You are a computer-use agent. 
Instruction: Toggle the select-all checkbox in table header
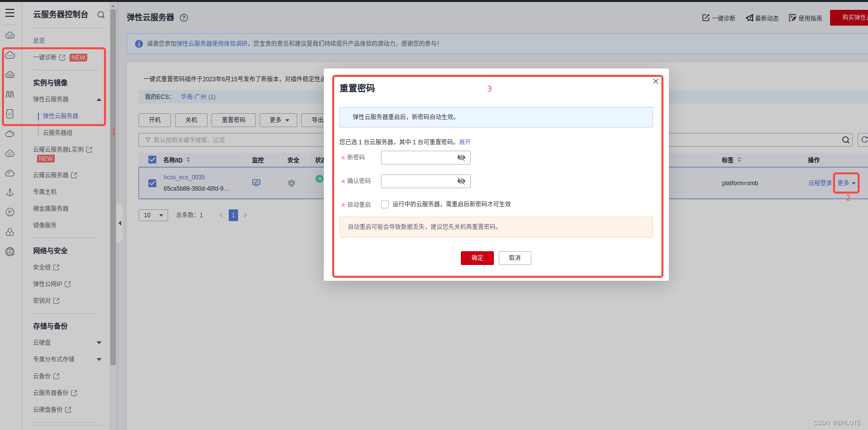point(152,160)
